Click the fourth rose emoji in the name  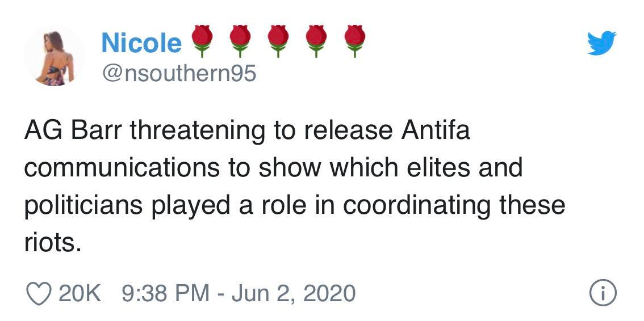(x=316, y=41)
